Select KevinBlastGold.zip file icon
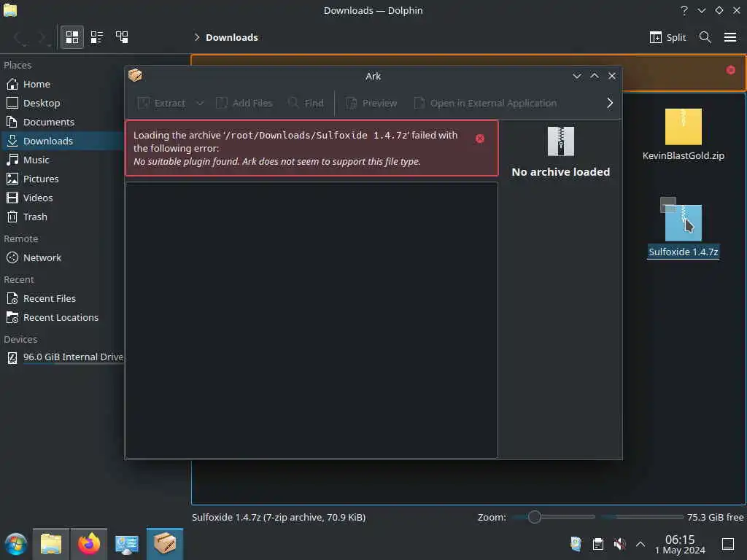This screenshot has height=560, width=747. [683, 127]
